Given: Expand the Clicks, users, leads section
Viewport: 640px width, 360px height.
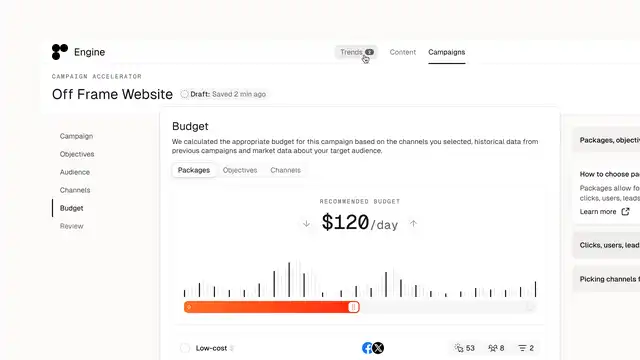Looking at the screenshot, I should pyautogui.click(x=607, y=245).
